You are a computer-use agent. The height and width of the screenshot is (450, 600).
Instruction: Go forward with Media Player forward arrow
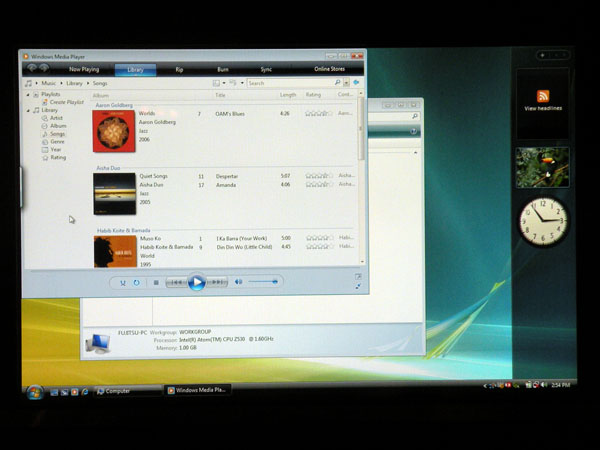click(x=44, y=68)
